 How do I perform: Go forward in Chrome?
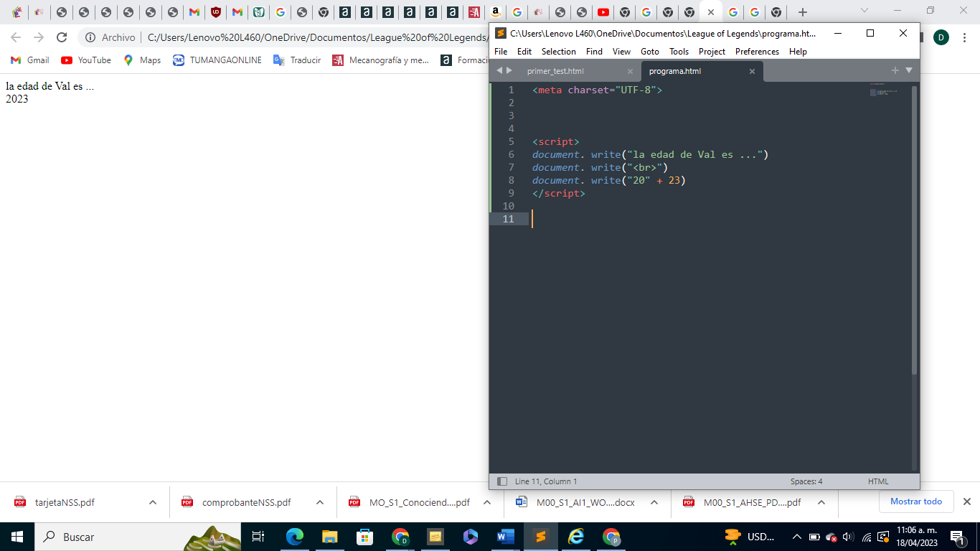point(38,37)
